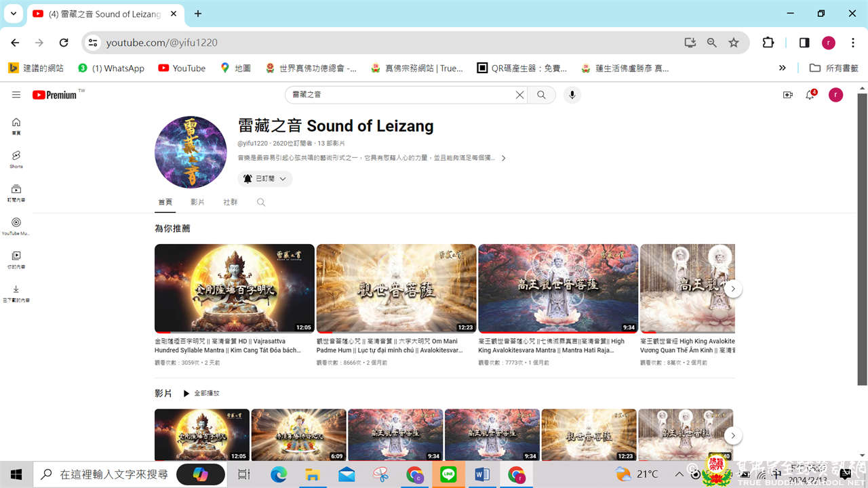
Task: Open the 觀世音菩薩 video thumbnail
Action: click(396, 289)
